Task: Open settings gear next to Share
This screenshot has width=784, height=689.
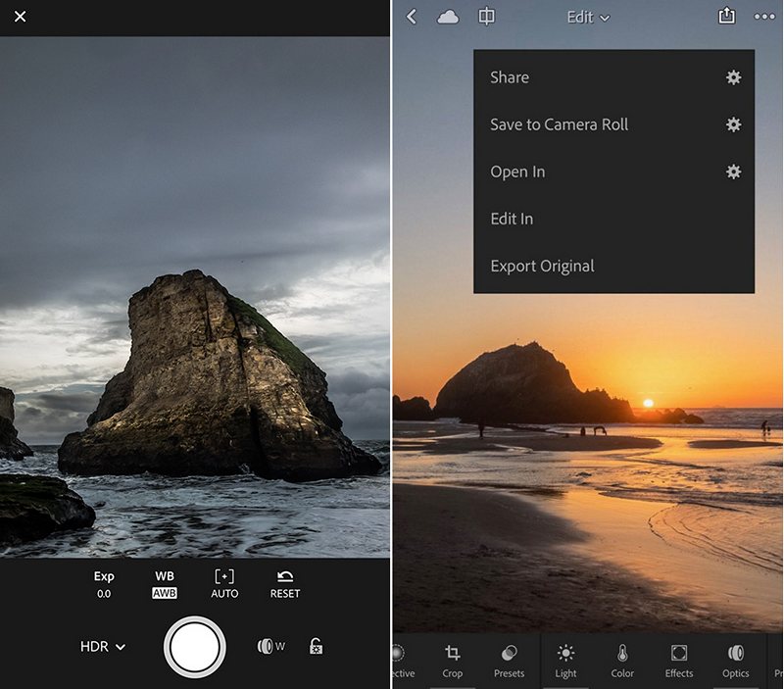Action: pos(733,77)
